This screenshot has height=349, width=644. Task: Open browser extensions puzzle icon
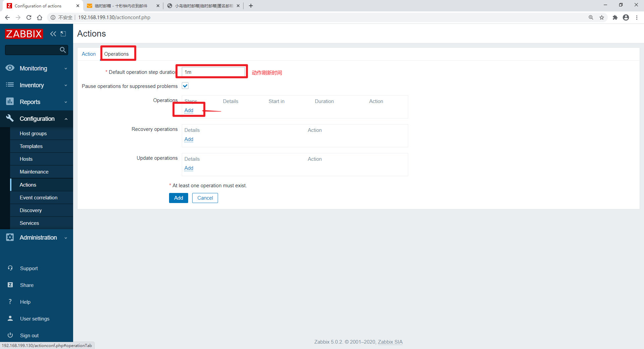coord(615,17)
